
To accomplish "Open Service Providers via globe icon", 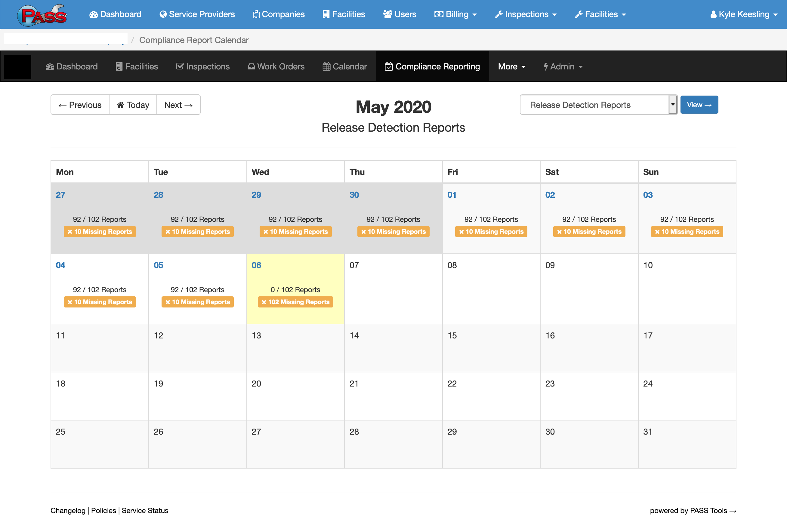I will [164, 14].
